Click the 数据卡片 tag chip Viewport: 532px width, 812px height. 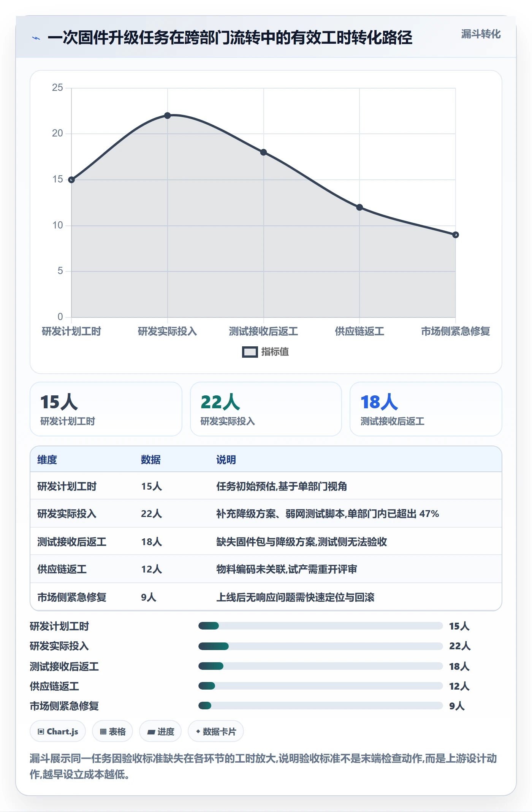click(x=215, y=731)
